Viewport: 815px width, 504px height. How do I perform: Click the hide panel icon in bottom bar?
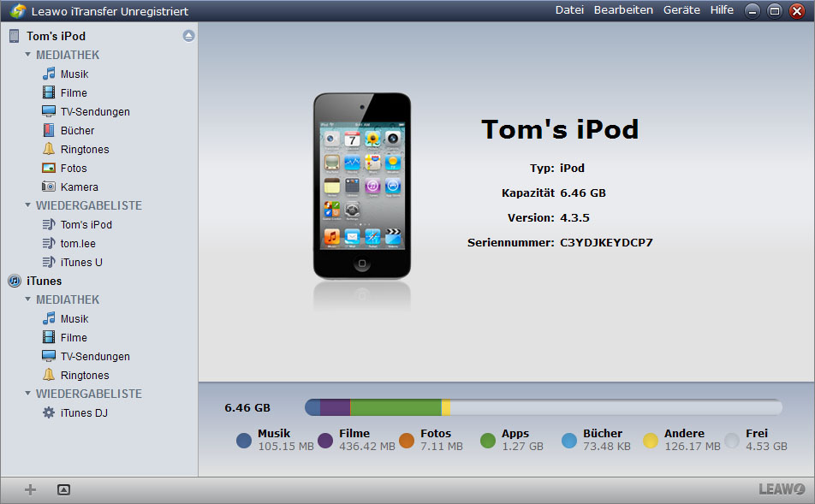pos(63,489)
